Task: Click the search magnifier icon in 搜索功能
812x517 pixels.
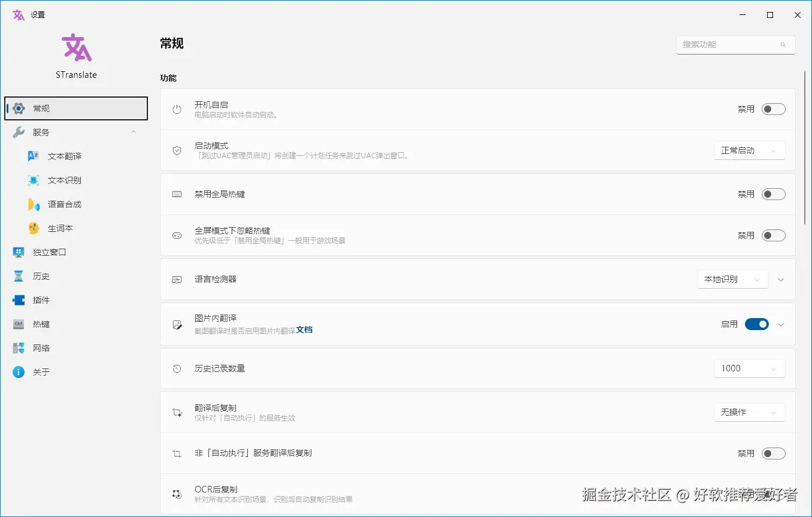Action: tap(783, 45)
